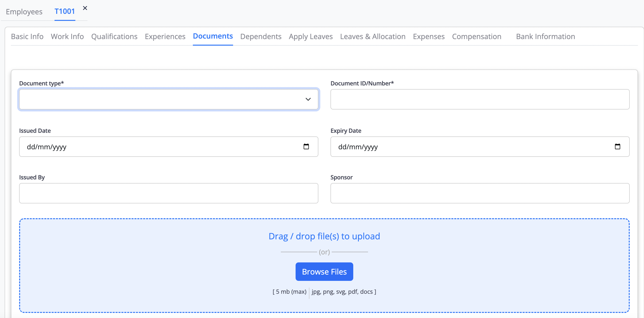Open the Dependents tab
644x318 pixels.
pos(261,37)
